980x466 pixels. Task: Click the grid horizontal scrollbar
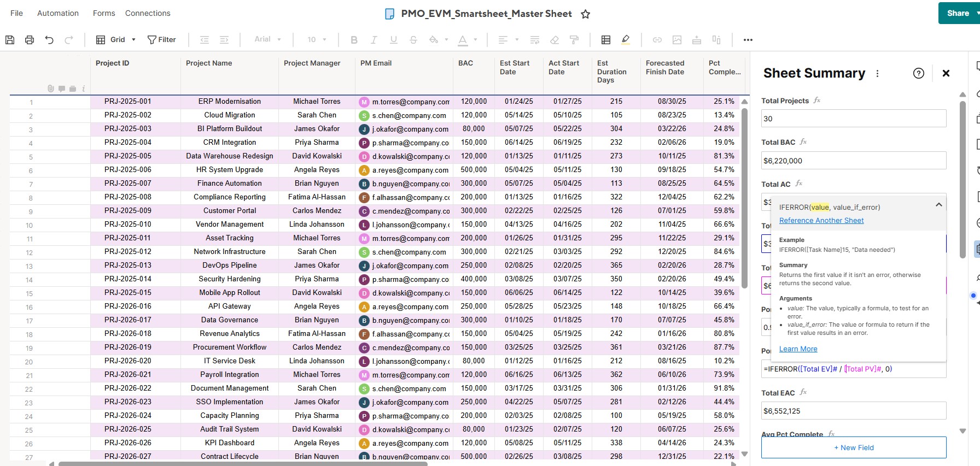(x=243, y=464)
